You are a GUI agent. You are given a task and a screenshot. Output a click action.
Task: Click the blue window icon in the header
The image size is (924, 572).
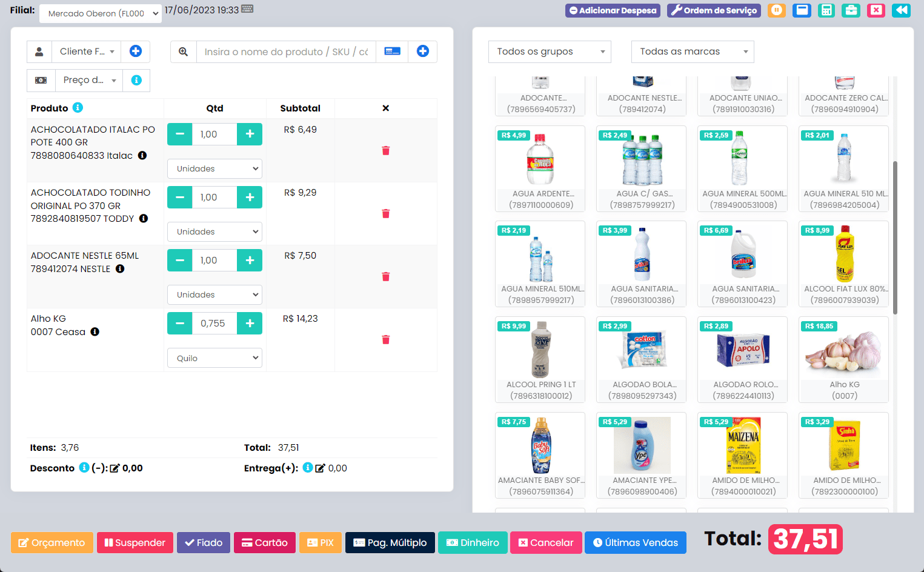click(802, 10)
